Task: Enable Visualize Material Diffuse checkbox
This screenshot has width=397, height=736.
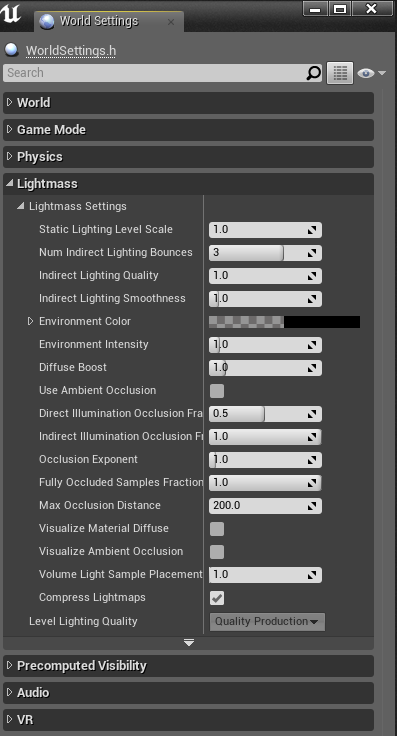Action: [217, 529]
